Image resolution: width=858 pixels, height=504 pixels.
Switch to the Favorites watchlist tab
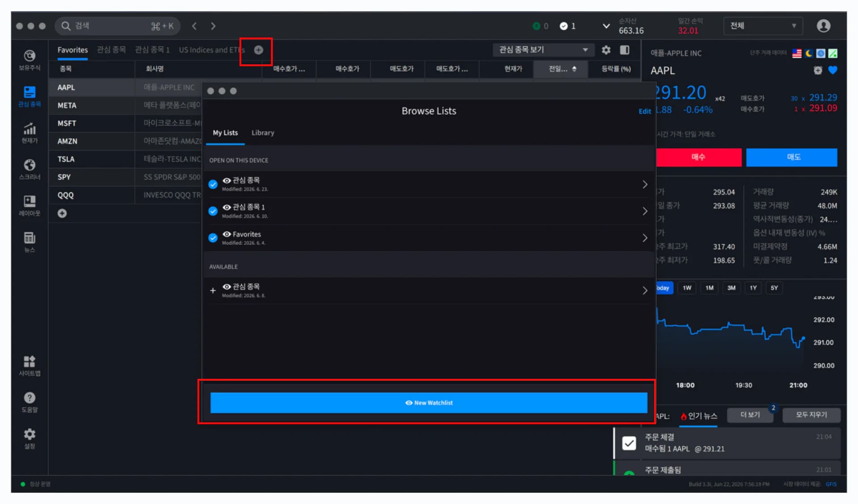72,50
